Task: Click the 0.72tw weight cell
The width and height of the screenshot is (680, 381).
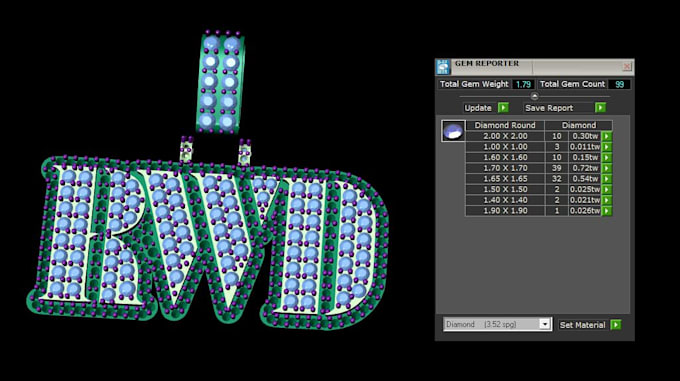Action: [x=585, y=168]
